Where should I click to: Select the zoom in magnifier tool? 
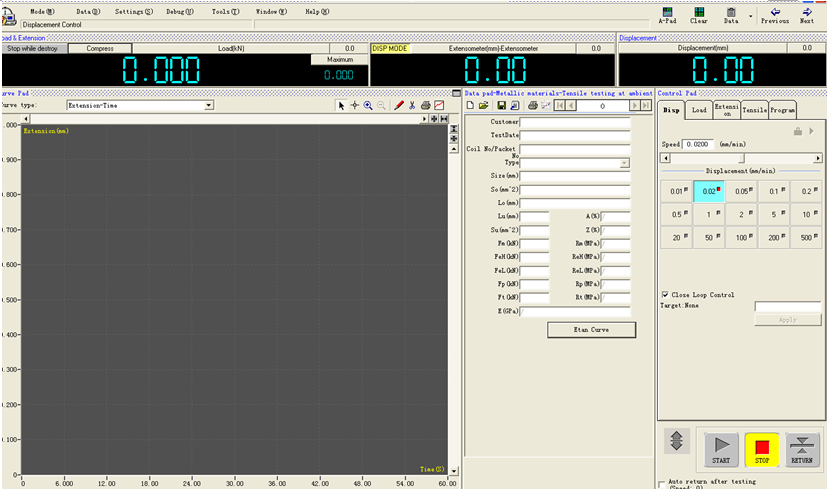click(368, 105)
